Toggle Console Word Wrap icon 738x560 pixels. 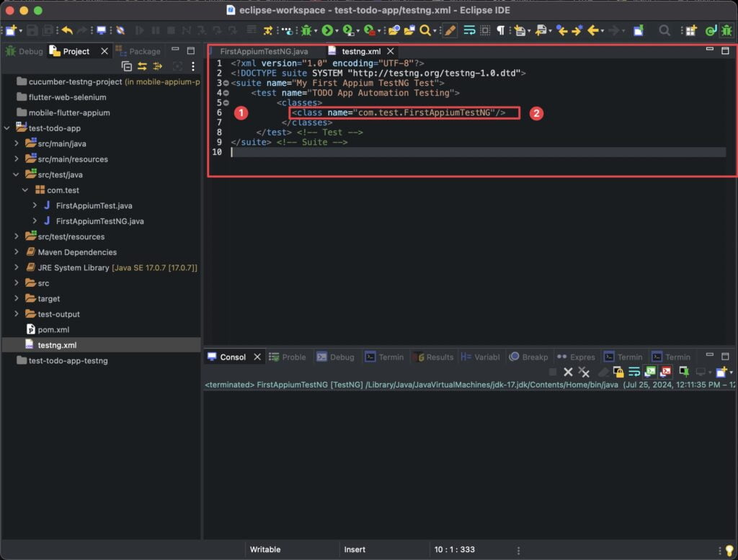point(634,372)
